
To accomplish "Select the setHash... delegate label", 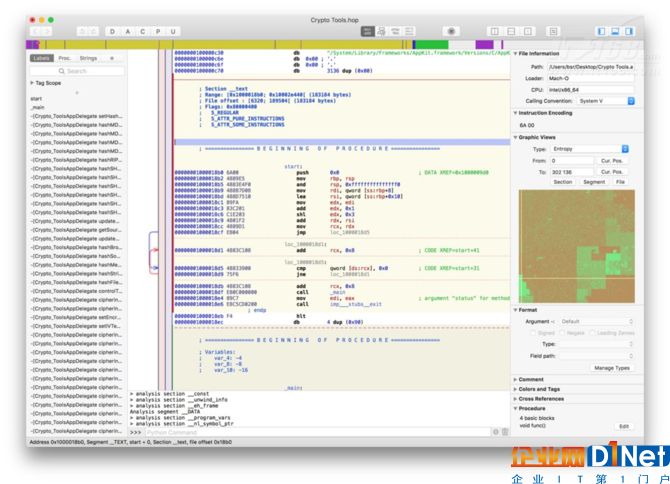I will (76, 116).
